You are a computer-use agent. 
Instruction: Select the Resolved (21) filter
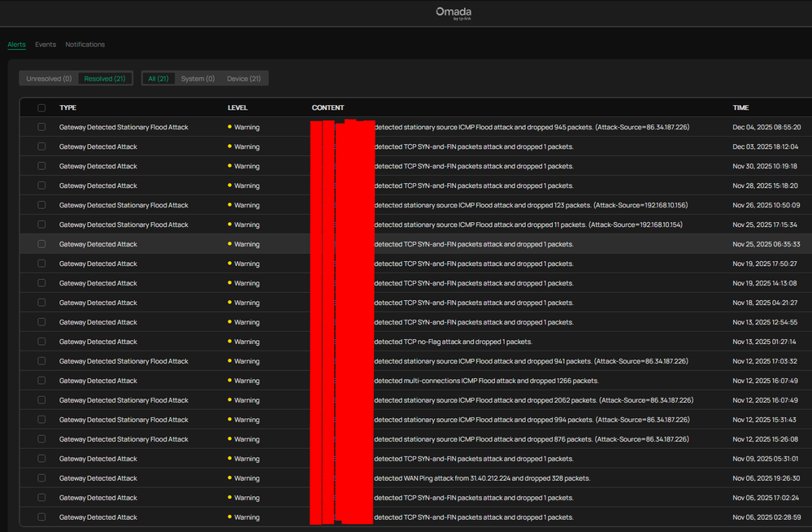click(x=106, y=79)
